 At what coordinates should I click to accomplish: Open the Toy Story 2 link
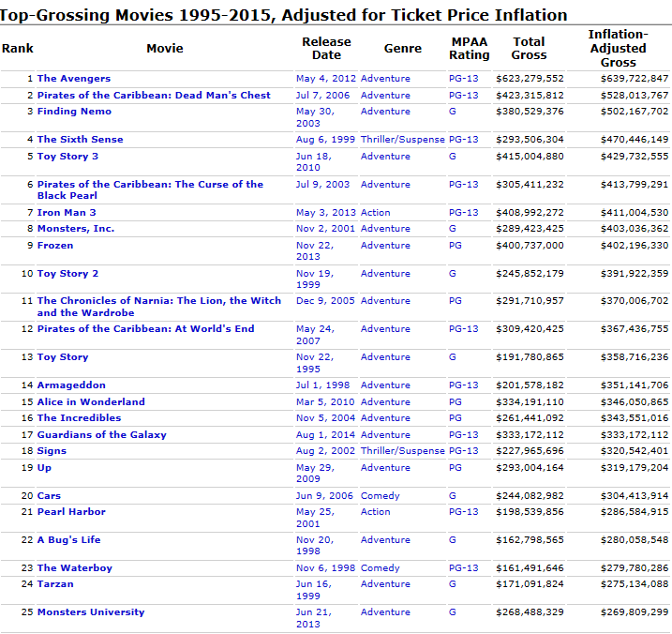click(x=67, y=274)
